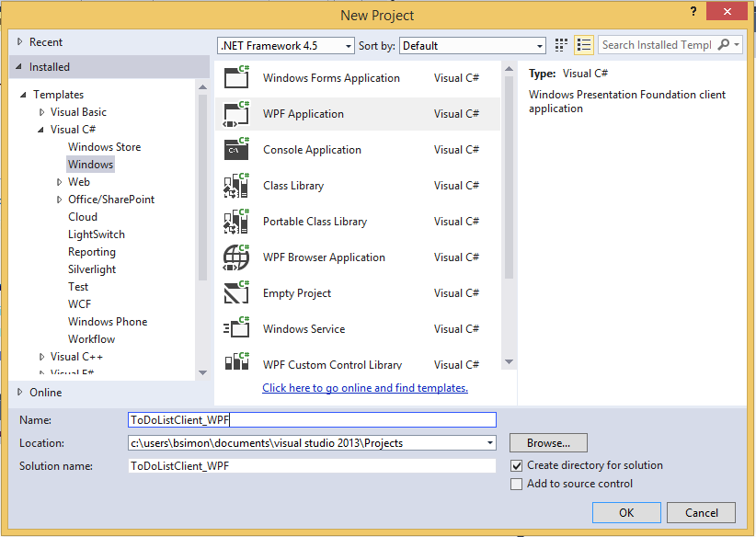756x537 pixels.
Task: Click the Console Application template icon
Action: pos(236,149)
